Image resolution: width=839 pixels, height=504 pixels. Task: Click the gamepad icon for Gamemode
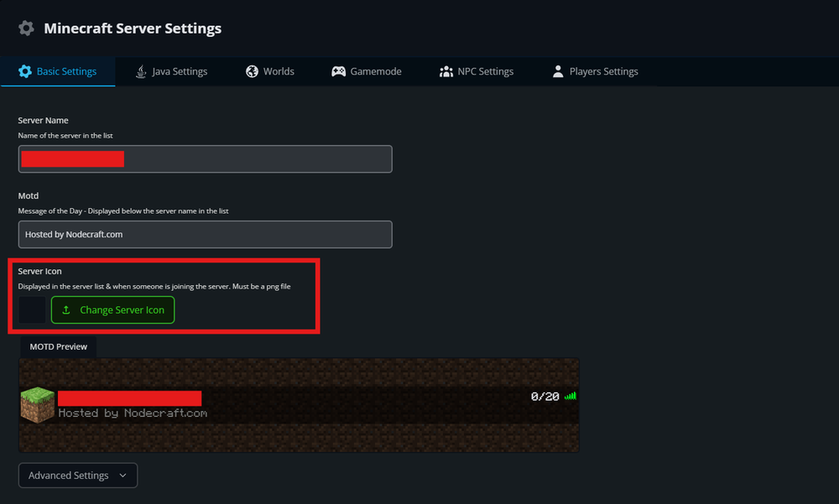tap(338, 71)
